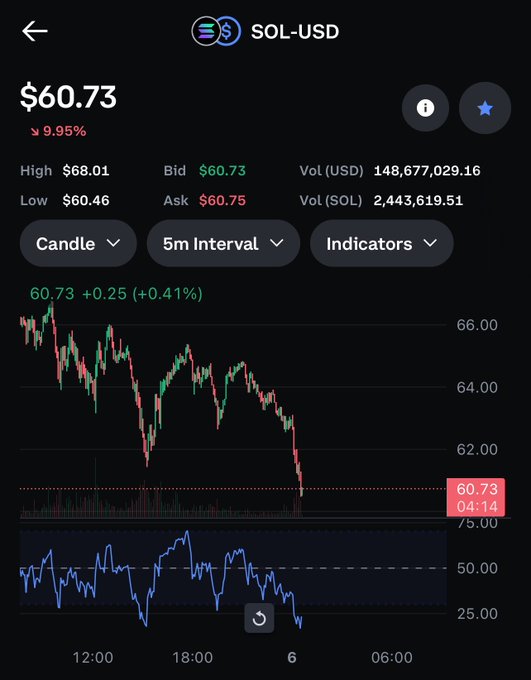This screenshot has height=680, width=531.
Task: Tap the $60.73 current price
Action: pyautogui.click(x=68, y=97)
